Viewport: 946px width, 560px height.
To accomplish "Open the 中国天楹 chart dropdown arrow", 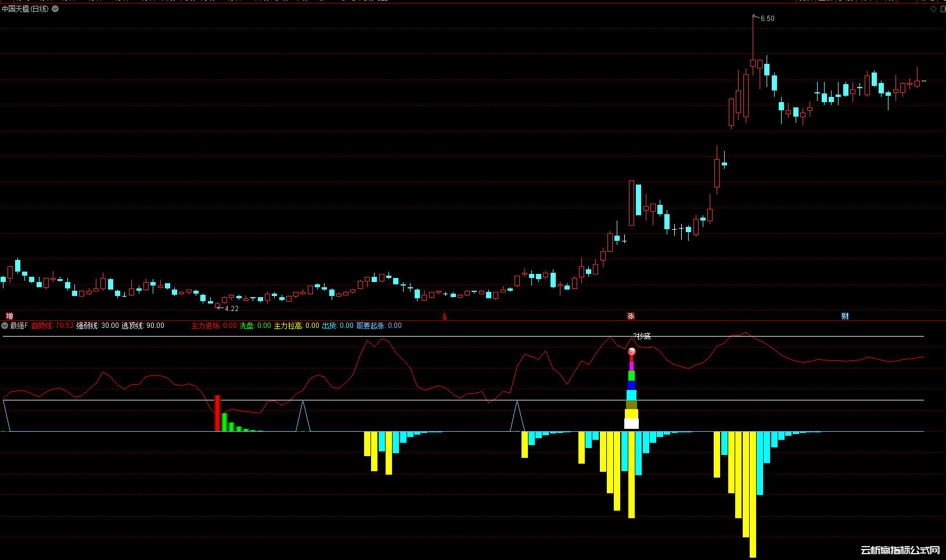I will (55, 9).
